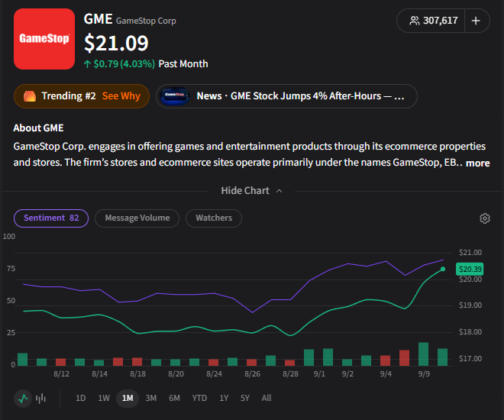Select the Sentiment 82 chart tab
Screen dimensions: 504x420
51,218
